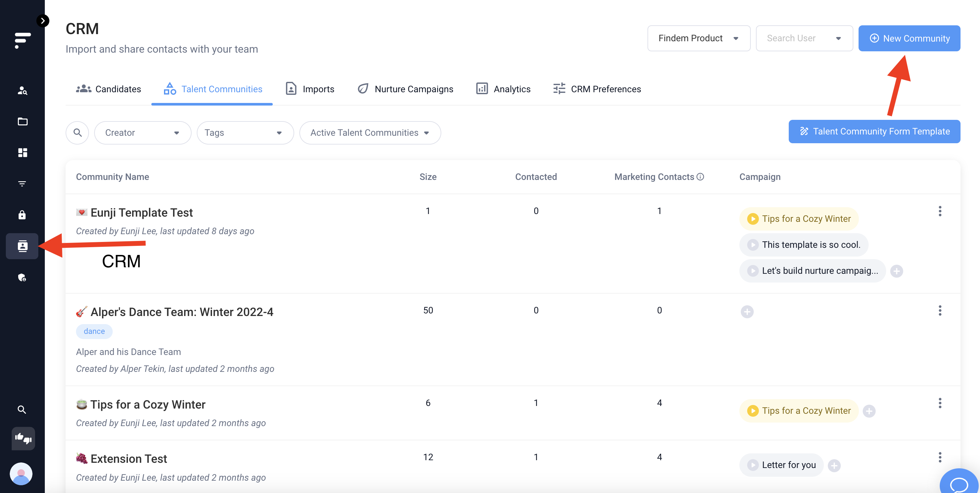Open the Extension Test community

coord(129,459)
